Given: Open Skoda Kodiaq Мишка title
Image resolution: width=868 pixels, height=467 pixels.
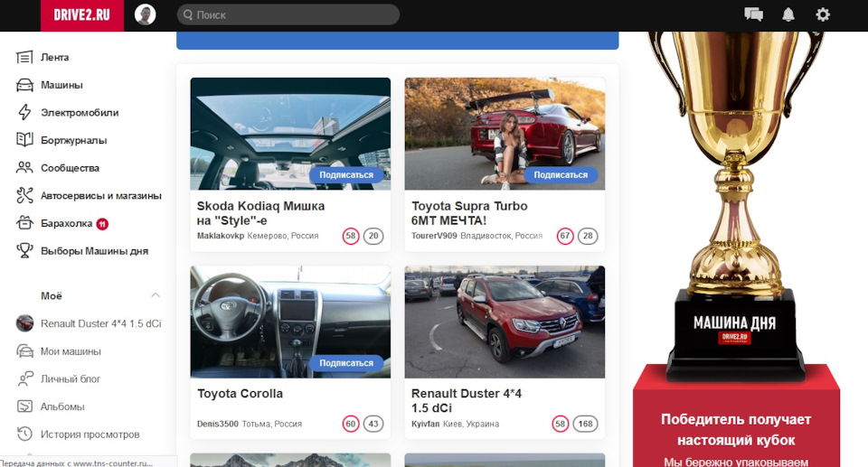Looking at the screenshot, I should point(260,213).
